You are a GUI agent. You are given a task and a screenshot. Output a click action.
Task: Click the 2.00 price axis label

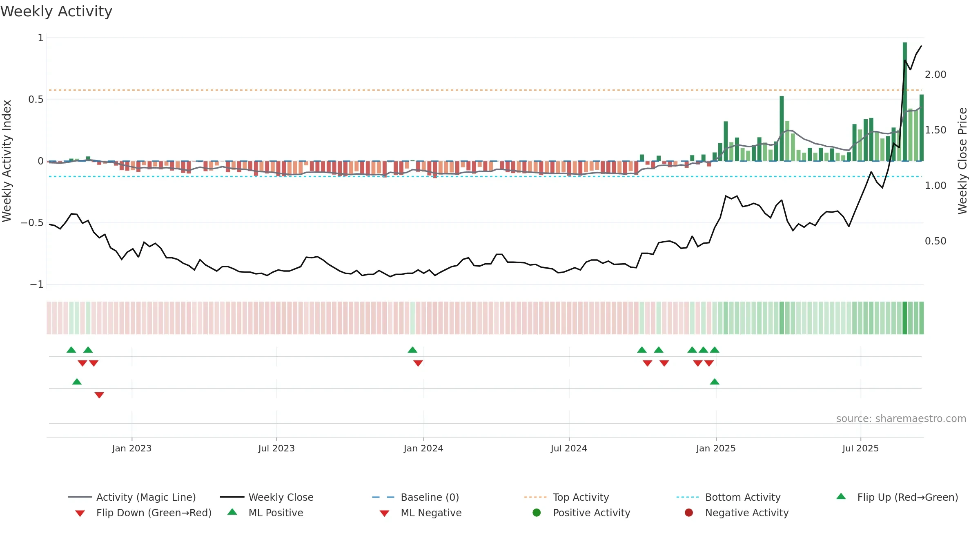[935, 75]
